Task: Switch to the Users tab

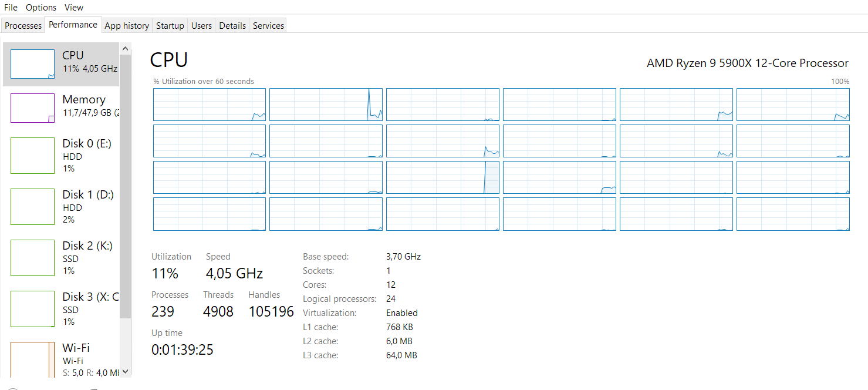Action: tap(201, 26)
